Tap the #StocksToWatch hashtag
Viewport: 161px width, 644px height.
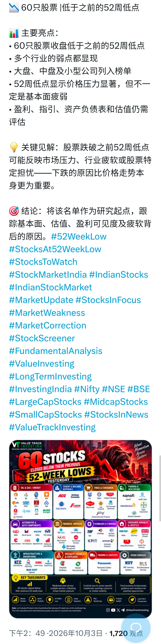43,262
